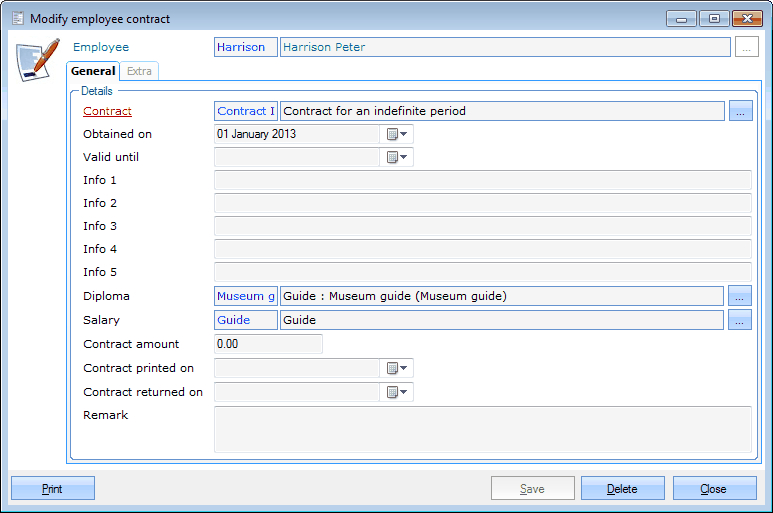Click into the Info 1 field
Viewport: 773px width, 513px height.
coord(483,180)
